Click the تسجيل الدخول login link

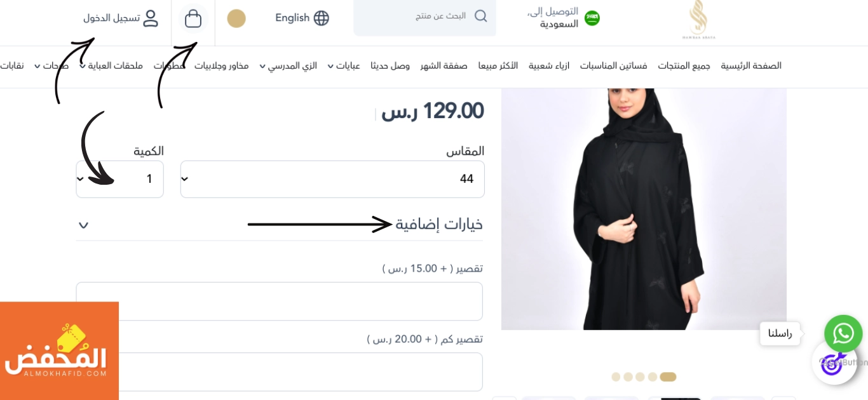pos(111,18)
